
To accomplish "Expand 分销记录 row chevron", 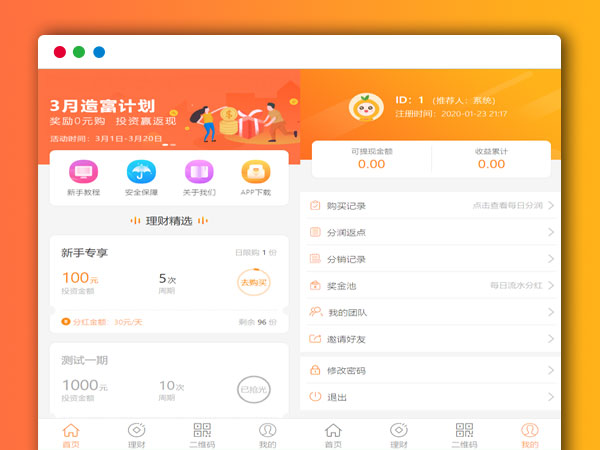I will pos(551,259).
